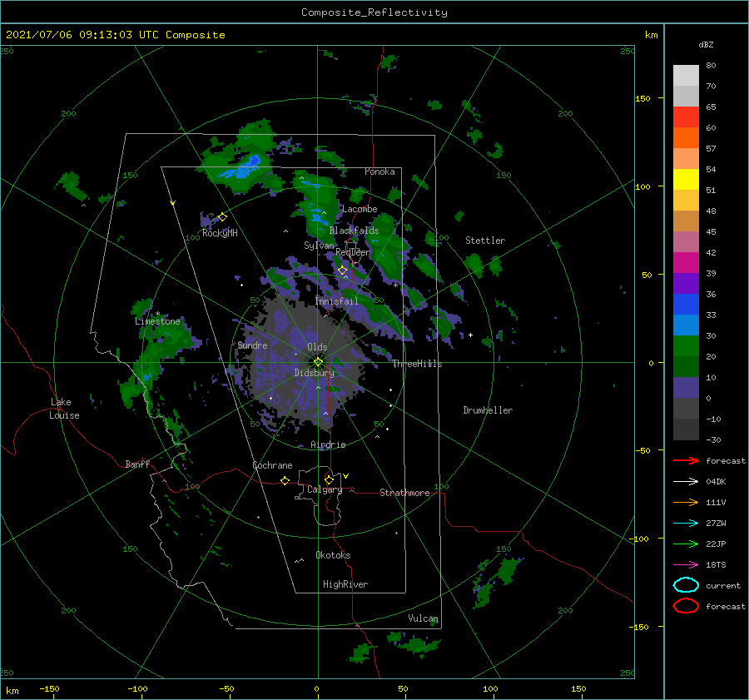Click the Stettler label

485,241
